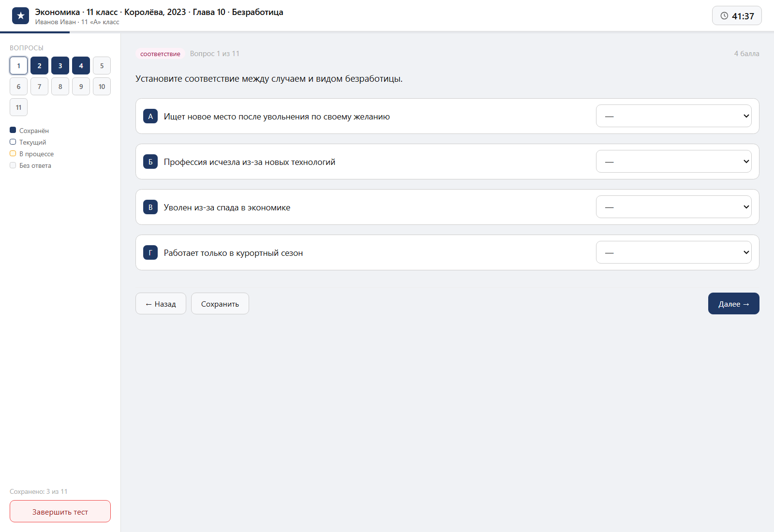Viewport: 774px width, 532px height.
Task: Finish test with Завершить тест button
Action: pos(60,511)
